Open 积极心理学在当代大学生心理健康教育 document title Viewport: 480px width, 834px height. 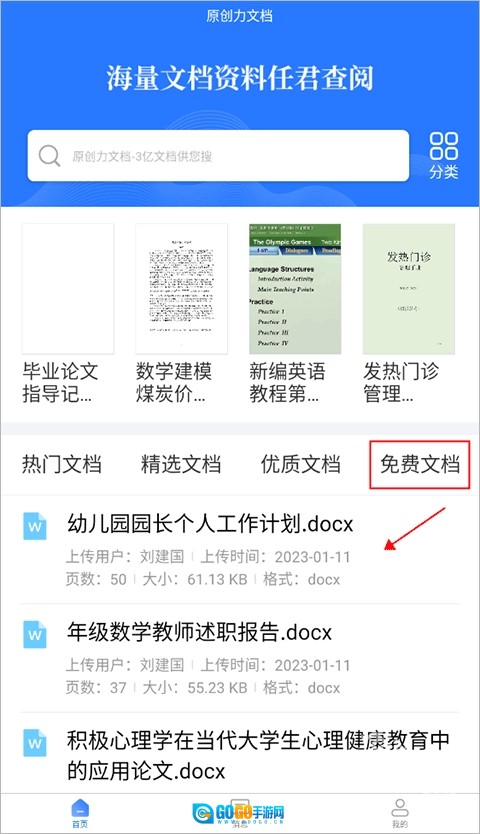258,755
